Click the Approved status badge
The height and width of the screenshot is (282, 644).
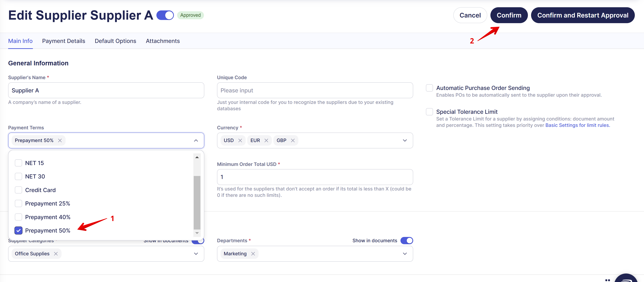pos(190,15)
